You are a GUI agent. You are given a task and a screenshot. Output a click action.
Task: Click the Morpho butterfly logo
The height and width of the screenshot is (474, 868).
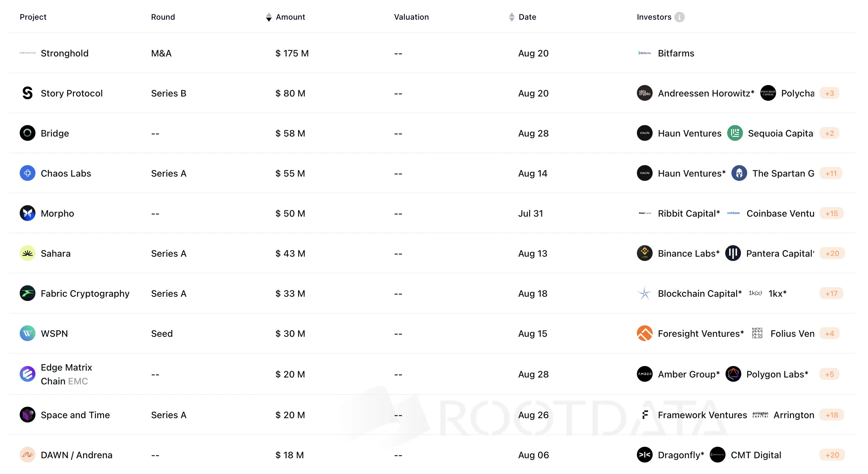(27, 213)
